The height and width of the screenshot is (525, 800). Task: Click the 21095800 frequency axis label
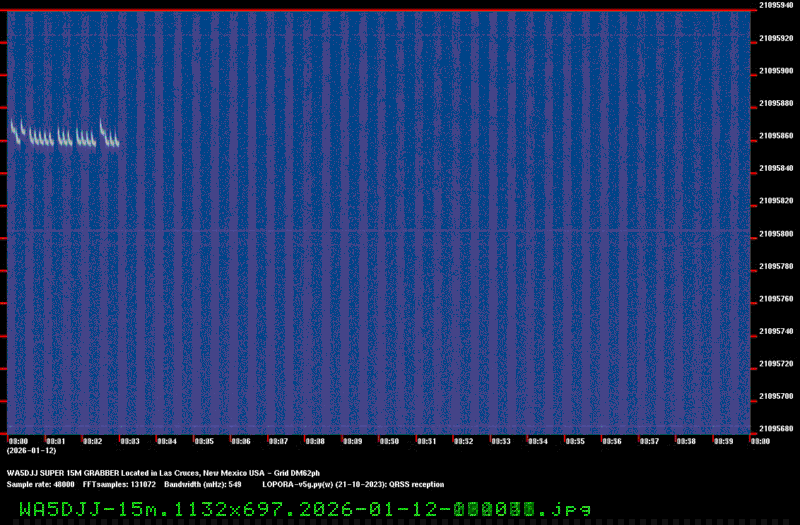click(x=777, y=233)
